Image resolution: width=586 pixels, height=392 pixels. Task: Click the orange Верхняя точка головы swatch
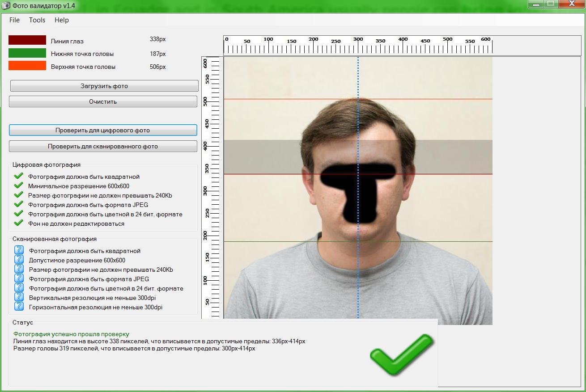click(27, 66)
